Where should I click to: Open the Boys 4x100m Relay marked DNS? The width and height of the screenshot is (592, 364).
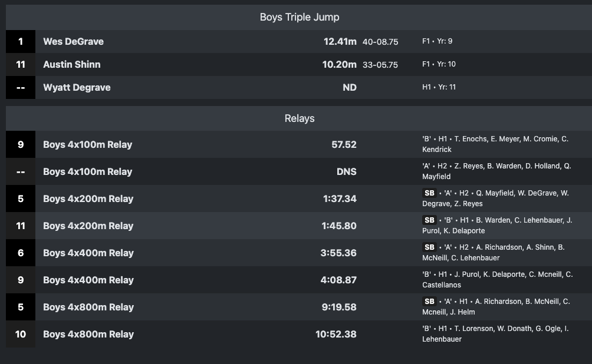click(87, 172)
